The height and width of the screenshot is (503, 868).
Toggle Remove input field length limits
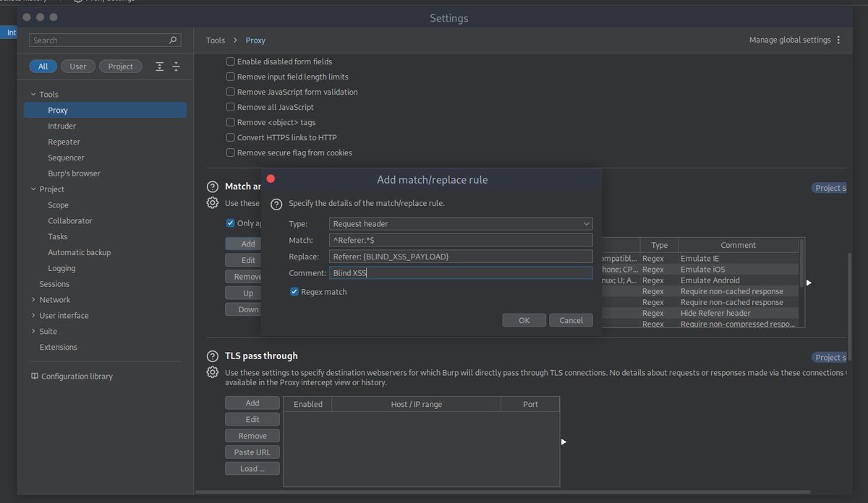pos(231,77)
